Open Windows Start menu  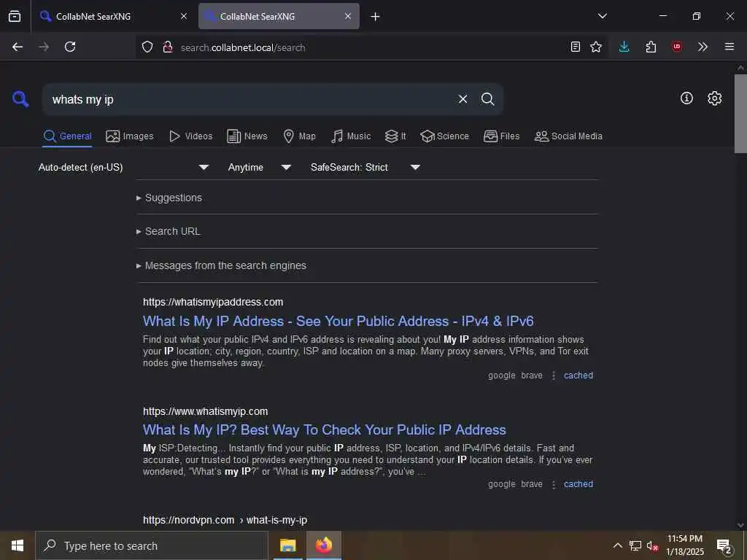coord(18,545)
